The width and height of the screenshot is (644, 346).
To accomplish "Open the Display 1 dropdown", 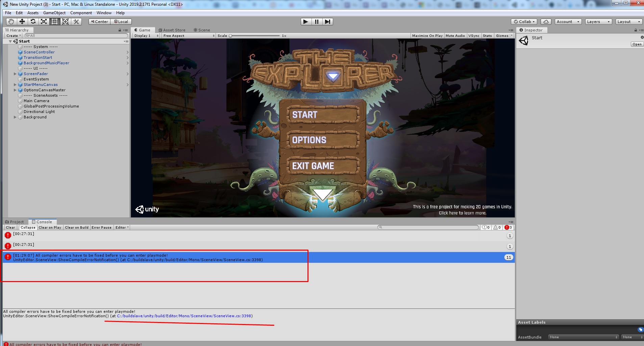I will coord(146,36).
